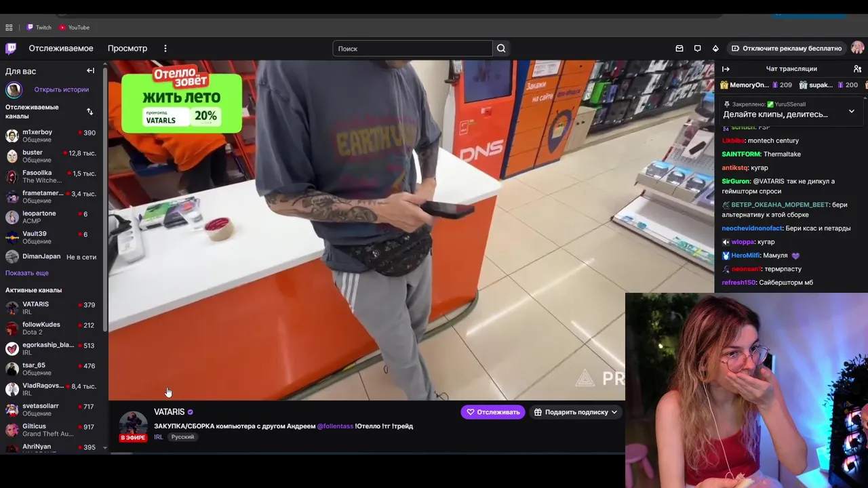This screenshot has height=488, width=868.
Task: Click the В ЭФИРЕ live badge
Action: pyautogui.click(x=133, y=438)
